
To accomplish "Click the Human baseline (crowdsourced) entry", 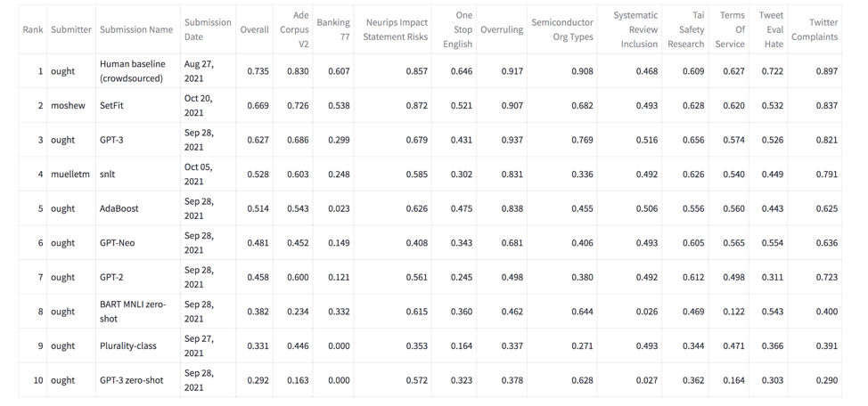I will (x=132, y=71).
